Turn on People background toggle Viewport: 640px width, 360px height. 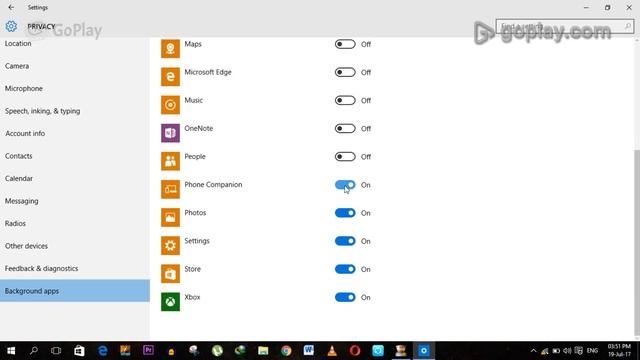(x=345, y=157)
